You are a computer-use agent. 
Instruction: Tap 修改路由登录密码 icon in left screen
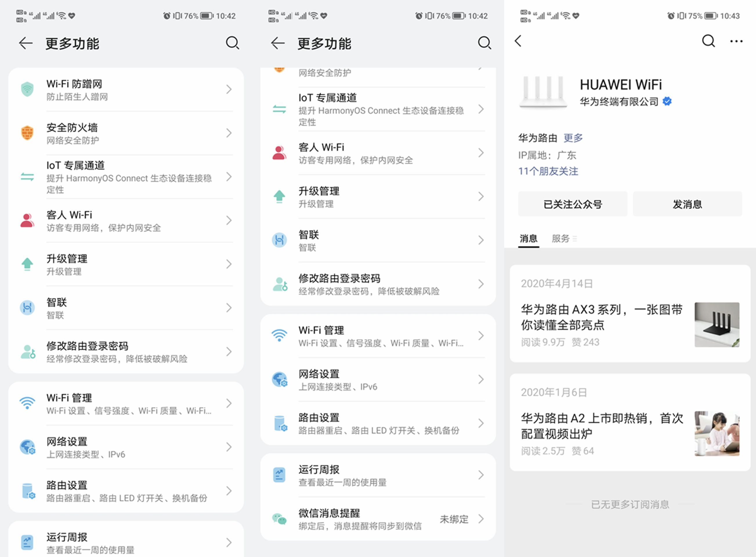point(28,352)
